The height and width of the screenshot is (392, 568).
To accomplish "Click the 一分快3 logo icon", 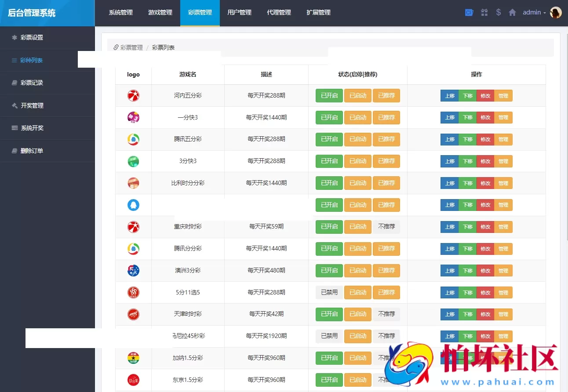I will 133,117.
